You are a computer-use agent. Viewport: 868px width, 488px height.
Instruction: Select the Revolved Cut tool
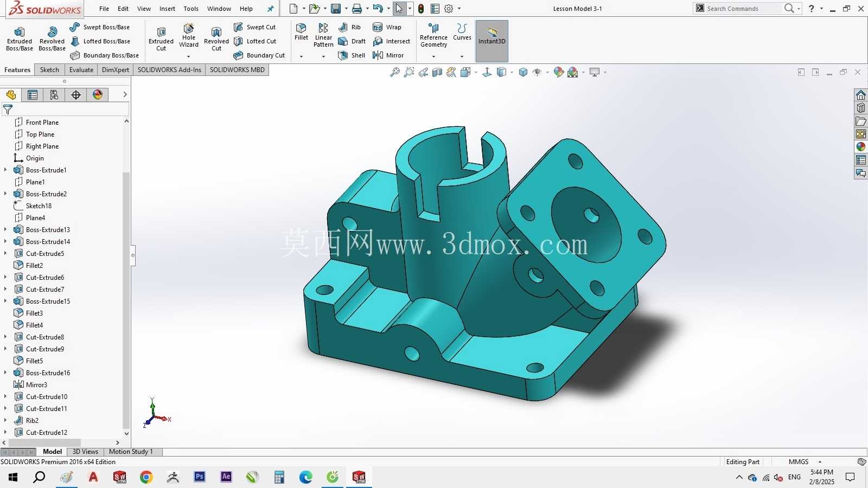[216, 39]
